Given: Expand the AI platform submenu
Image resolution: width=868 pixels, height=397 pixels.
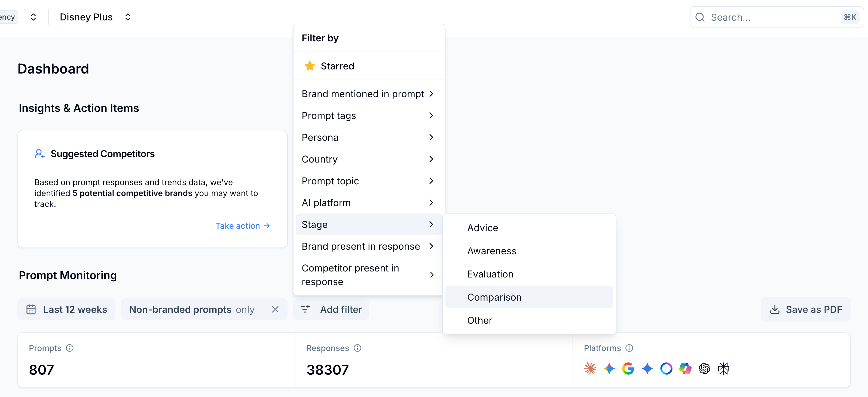Looking at the screenshot, I should (x=369, y=203).
